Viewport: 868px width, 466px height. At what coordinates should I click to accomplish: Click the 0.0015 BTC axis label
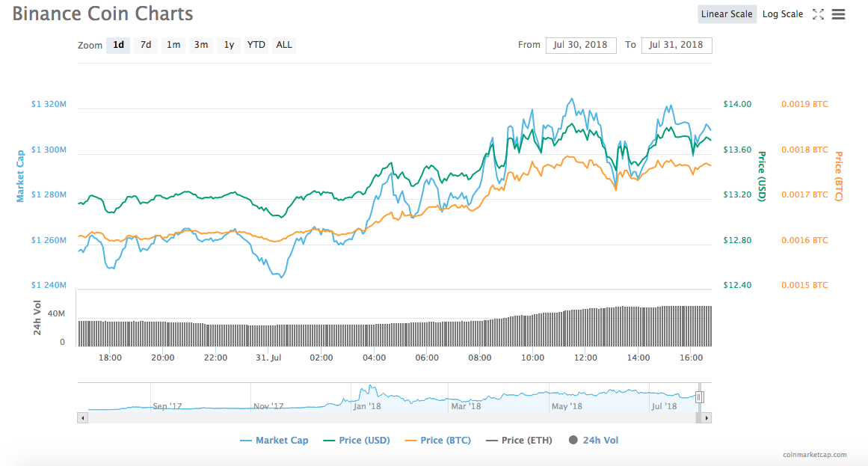[805, 286]
